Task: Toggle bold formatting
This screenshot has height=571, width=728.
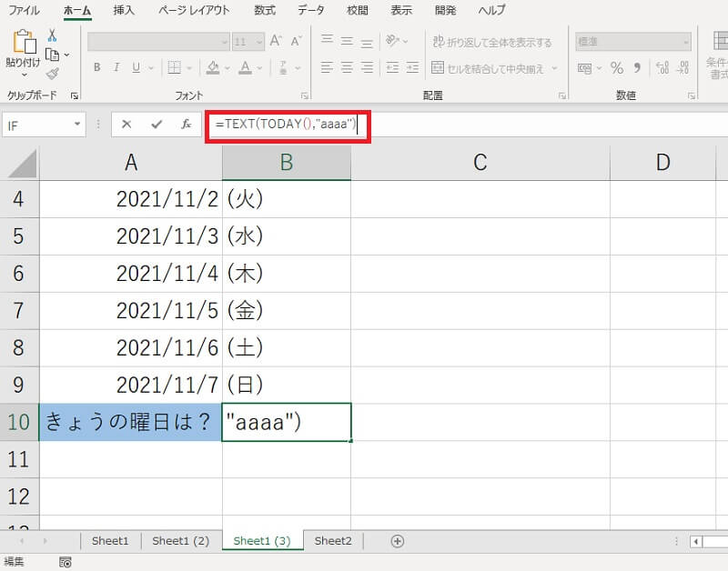Action: pos(96,67)
